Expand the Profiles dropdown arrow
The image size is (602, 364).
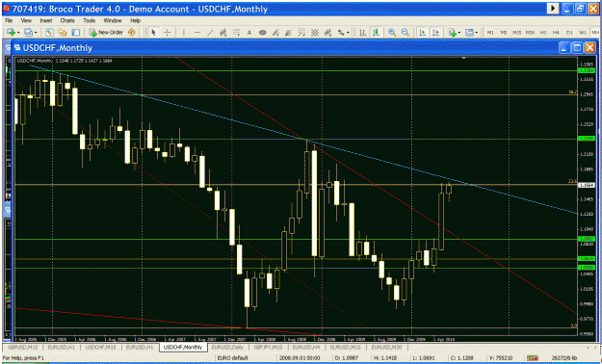36,33
